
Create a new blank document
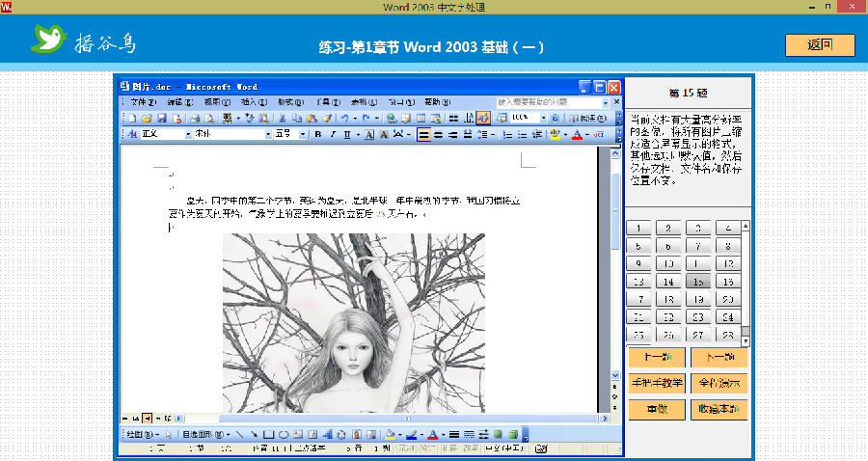coord(132,119)
